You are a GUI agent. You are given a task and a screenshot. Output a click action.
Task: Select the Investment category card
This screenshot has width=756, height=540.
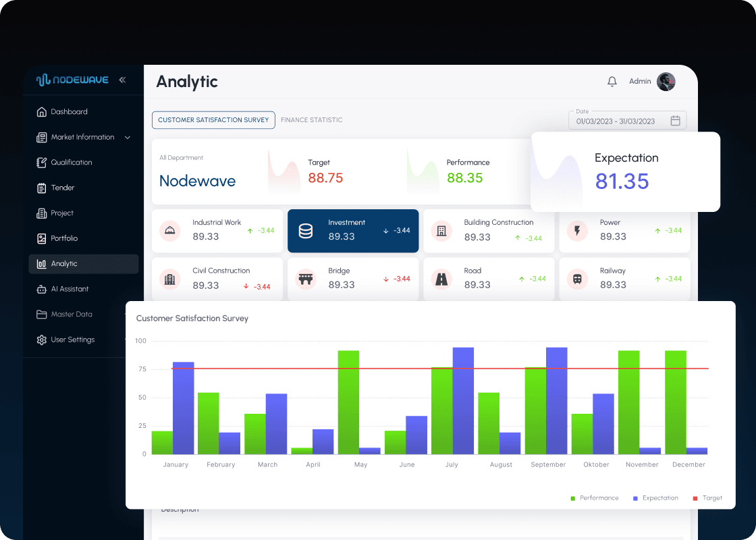coord(354,231)
